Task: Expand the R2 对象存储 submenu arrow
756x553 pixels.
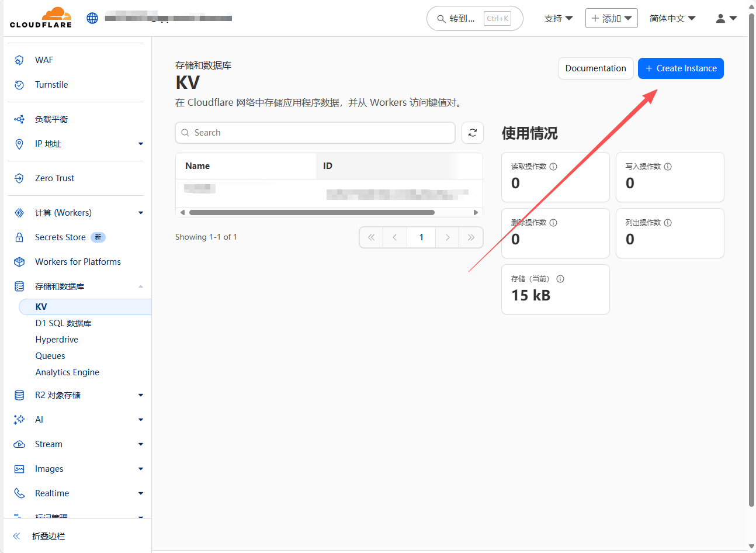Action: click(141, 395)
